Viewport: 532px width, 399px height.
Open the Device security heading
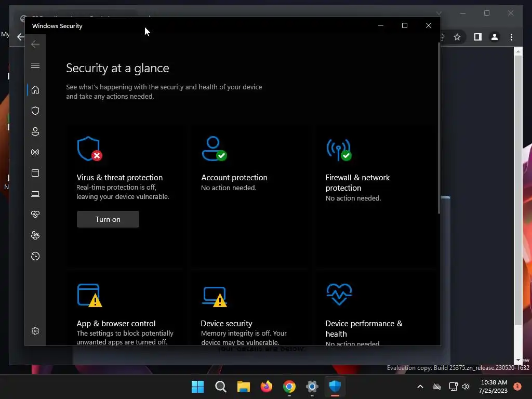[x=227, y=323]
